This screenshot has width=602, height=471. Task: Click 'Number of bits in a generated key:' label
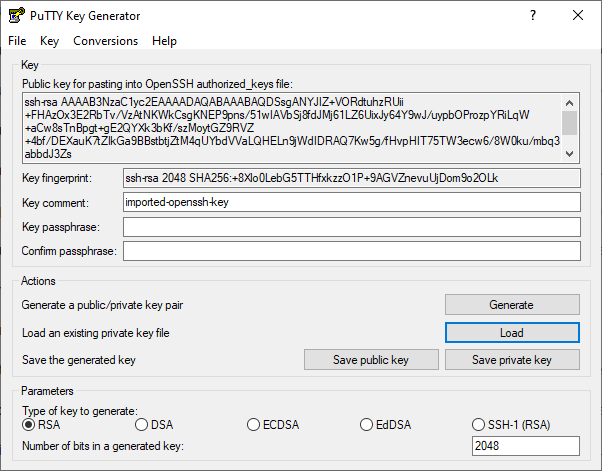click(x=103, y=446)
